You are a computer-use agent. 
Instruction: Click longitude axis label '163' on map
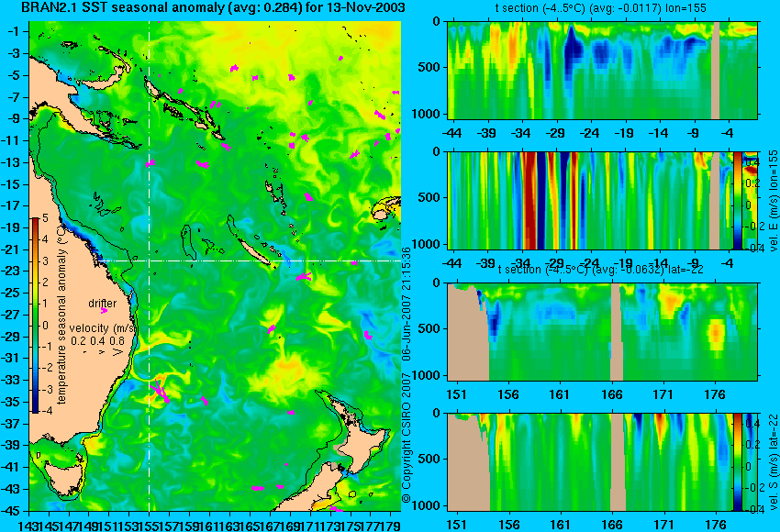(x=229, y=525)
